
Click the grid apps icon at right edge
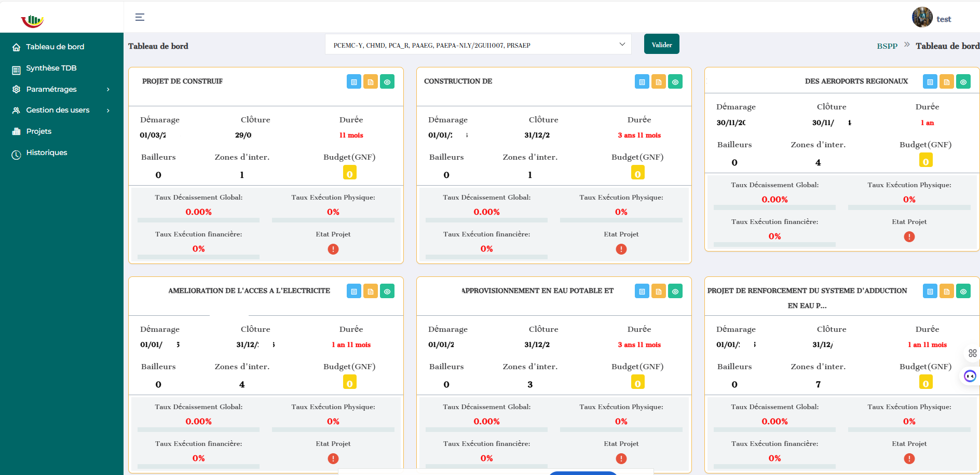[972, 353]
